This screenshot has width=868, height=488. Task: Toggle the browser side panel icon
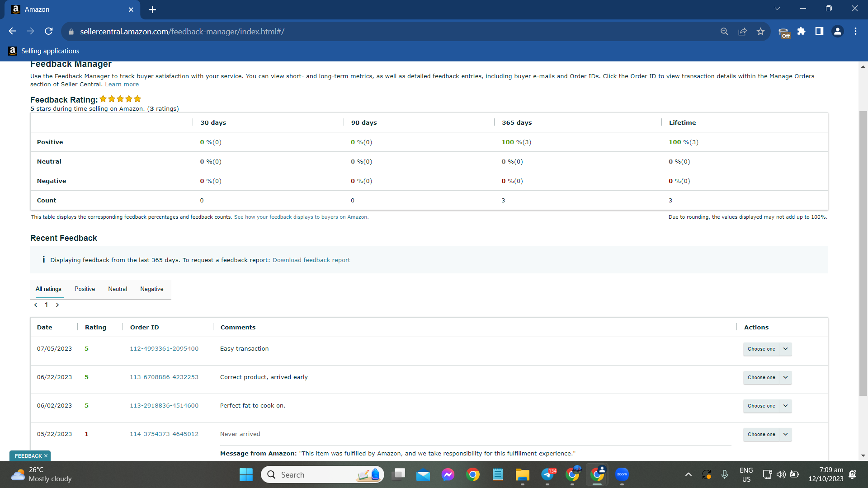pyautogui.click(x=819, y=31)
